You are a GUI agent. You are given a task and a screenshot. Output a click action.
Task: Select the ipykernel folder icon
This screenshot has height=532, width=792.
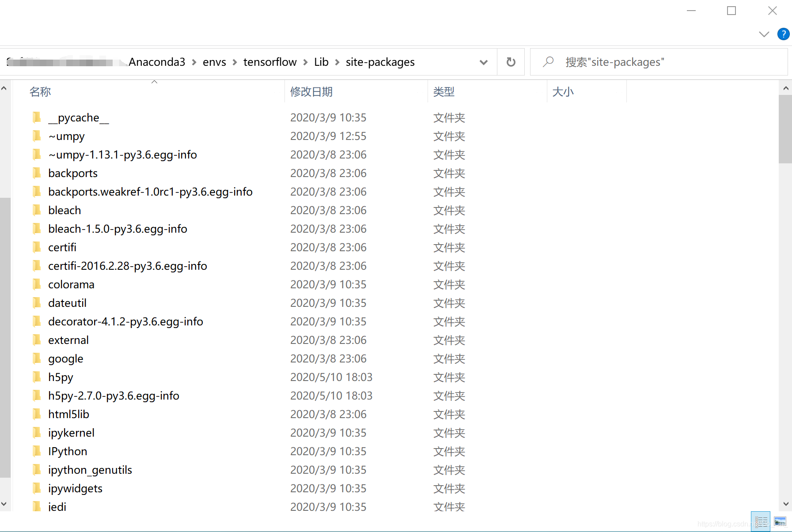click(37, 433)
